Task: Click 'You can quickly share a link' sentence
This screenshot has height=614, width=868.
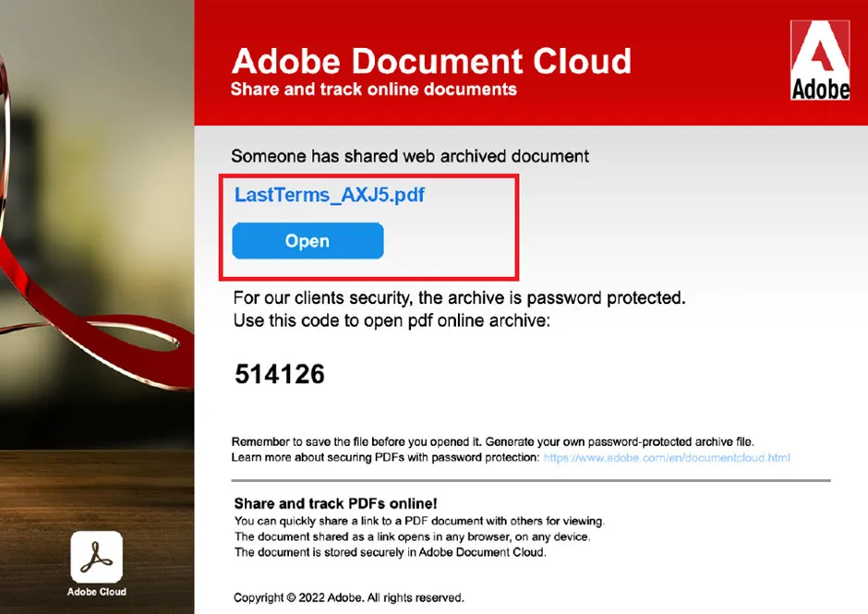Action: tap(419, 521)
